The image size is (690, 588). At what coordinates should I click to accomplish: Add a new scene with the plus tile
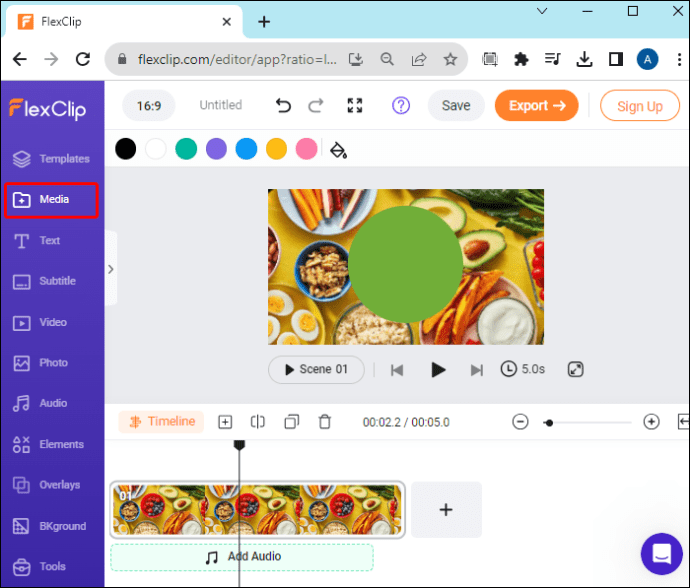tap(446, 510)
